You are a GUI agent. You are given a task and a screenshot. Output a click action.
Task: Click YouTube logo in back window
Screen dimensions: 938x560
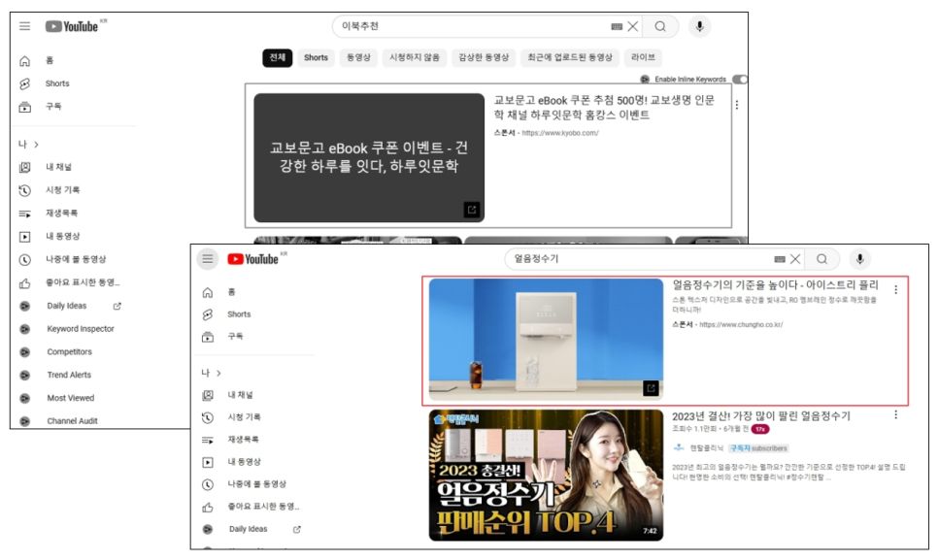pyautogui.click(x=72, y=26)
